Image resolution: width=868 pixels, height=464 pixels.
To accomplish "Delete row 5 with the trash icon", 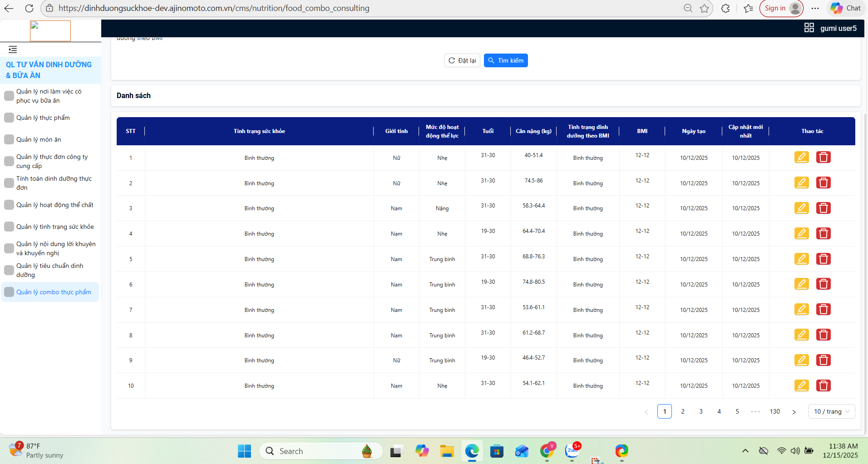I will click(823, 259).
